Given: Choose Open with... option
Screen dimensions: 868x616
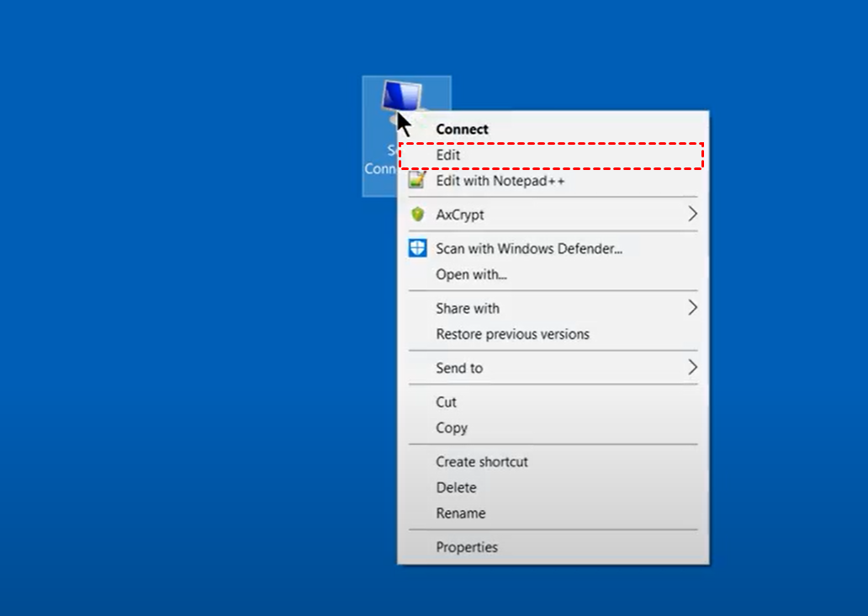Looking at the screenshot, I should coord(553,274).
